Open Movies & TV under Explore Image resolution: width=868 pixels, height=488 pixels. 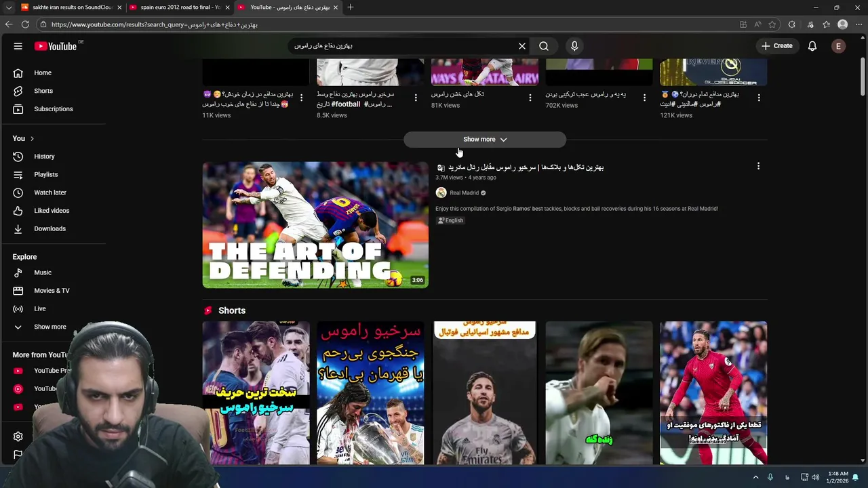(x=53, y=291)
